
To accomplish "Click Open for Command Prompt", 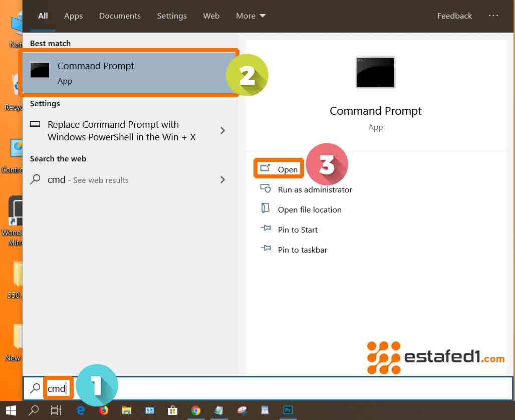I will pyautogui.click(x=287, y=169).
